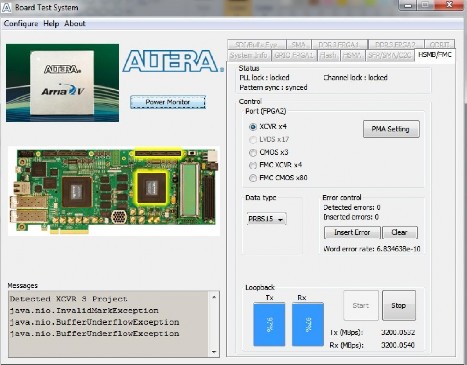Click the 'PLL lock : locked' status text
Viewport: 467px width, 365px height.
coord(264,78)
